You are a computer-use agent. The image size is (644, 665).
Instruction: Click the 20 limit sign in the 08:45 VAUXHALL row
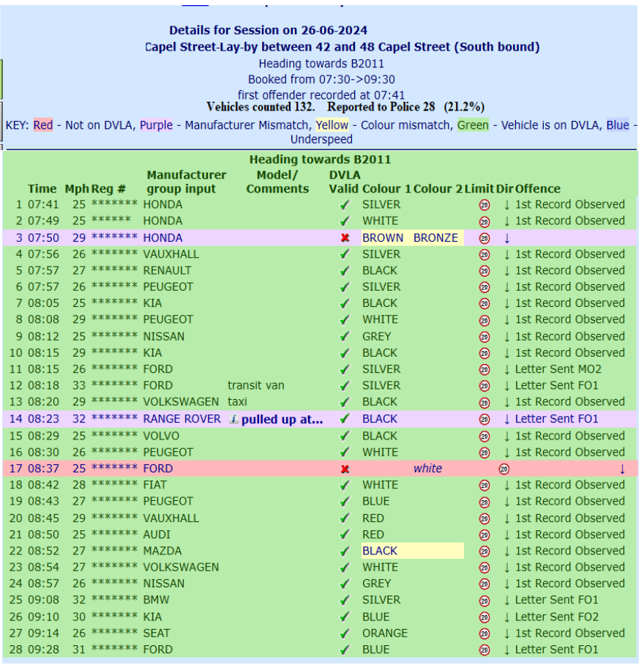[x=484, y=519]
